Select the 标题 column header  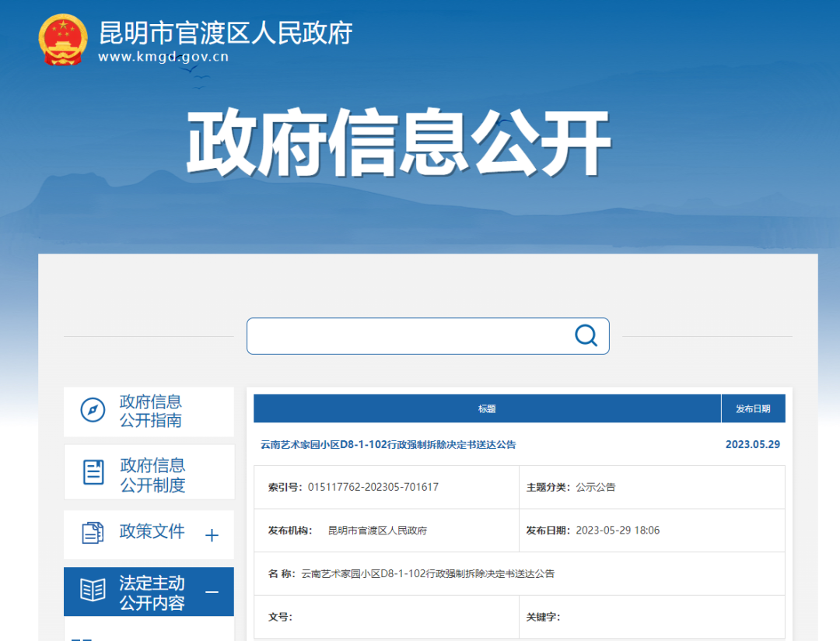tap(488, 408)
